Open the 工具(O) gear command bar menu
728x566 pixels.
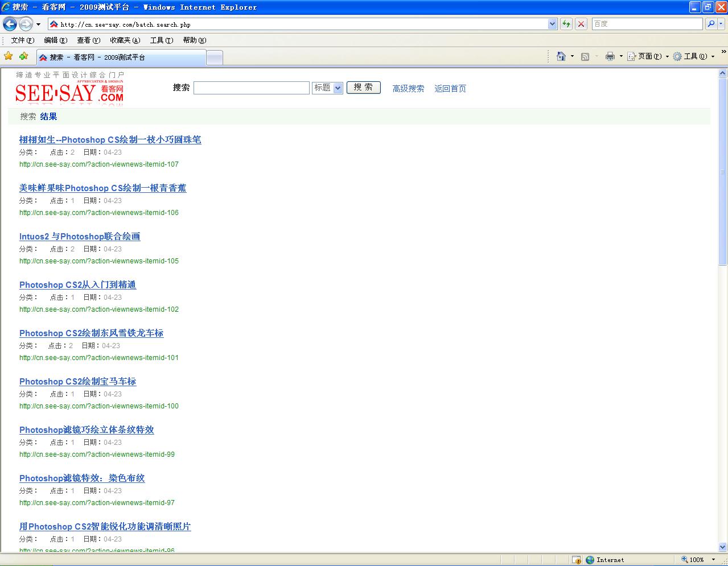[693, 56]
